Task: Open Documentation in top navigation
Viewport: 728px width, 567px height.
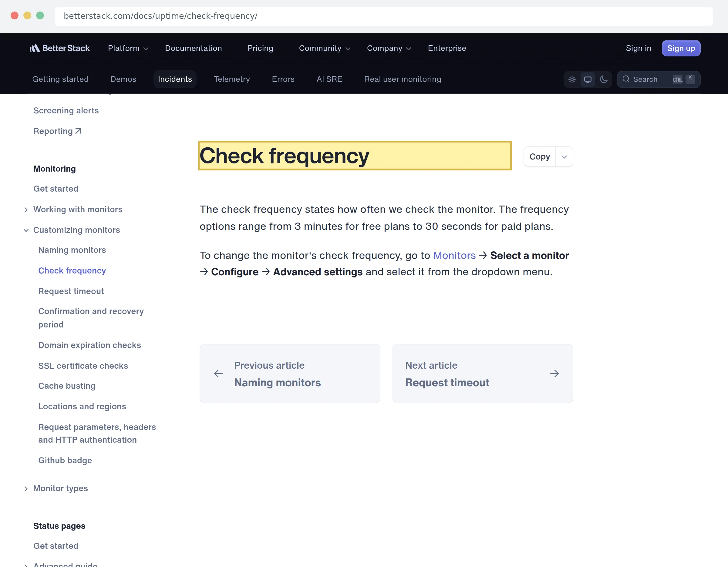Action: tap(193, 48)
